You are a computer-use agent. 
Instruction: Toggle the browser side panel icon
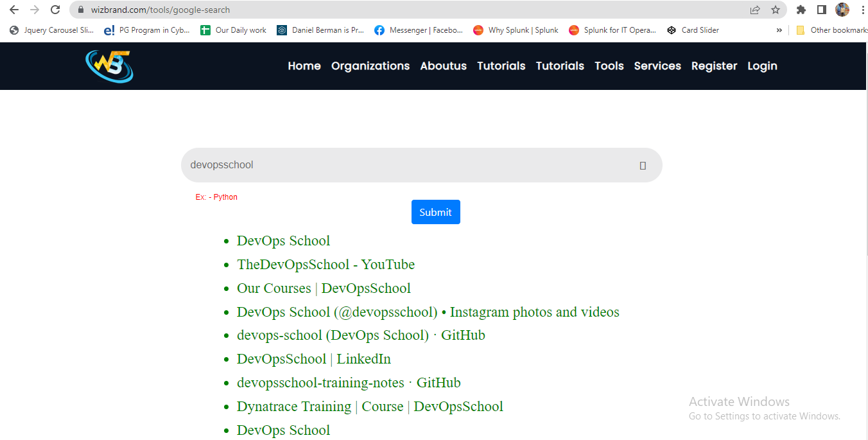click(821, 10)
